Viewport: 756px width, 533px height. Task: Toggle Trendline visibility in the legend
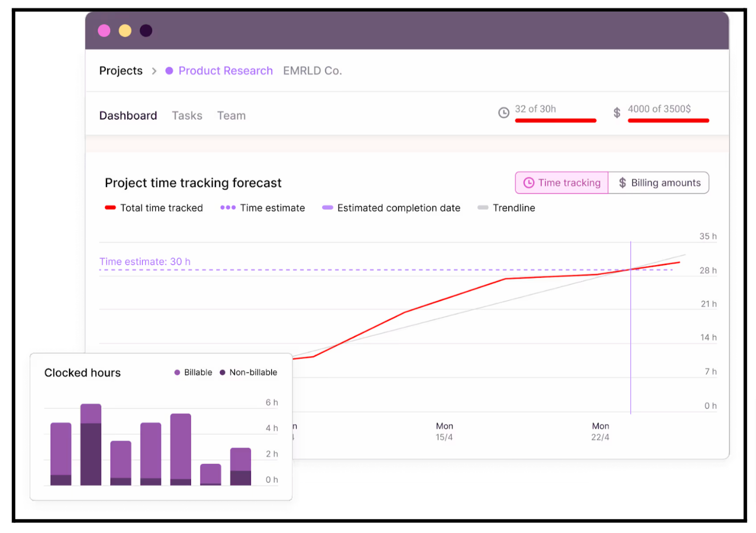[483, 208]
